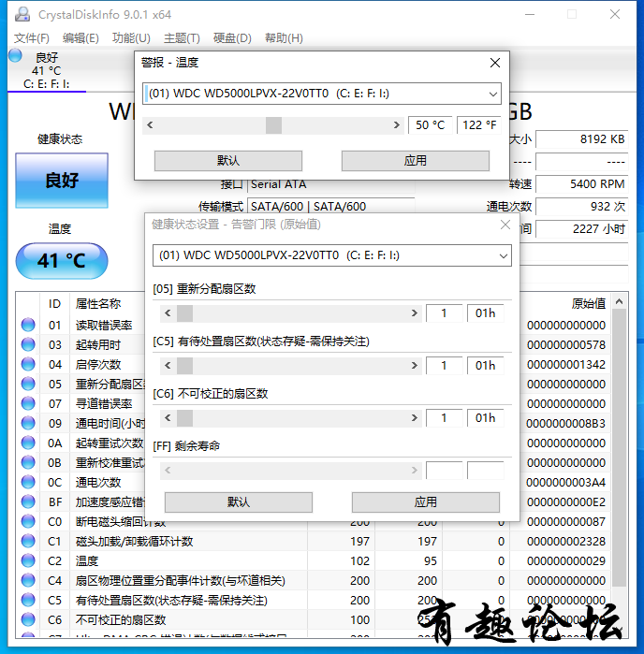This screenshot has width=644, height=654.
Task: Click the 属性名称 column header
Action: [98, 304]
